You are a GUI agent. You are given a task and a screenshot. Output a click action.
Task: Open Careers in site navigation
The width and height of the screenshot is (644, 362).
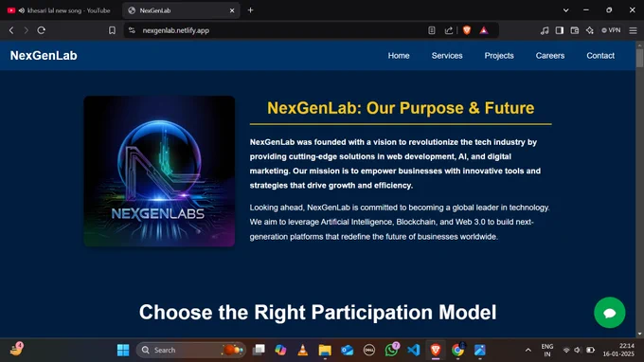(x=550, y=56)
